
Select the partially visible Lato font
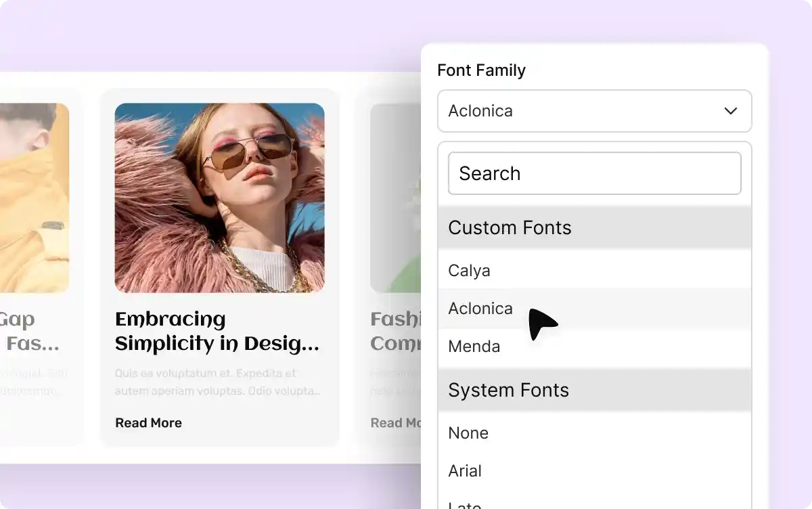(x=465, y=504)
